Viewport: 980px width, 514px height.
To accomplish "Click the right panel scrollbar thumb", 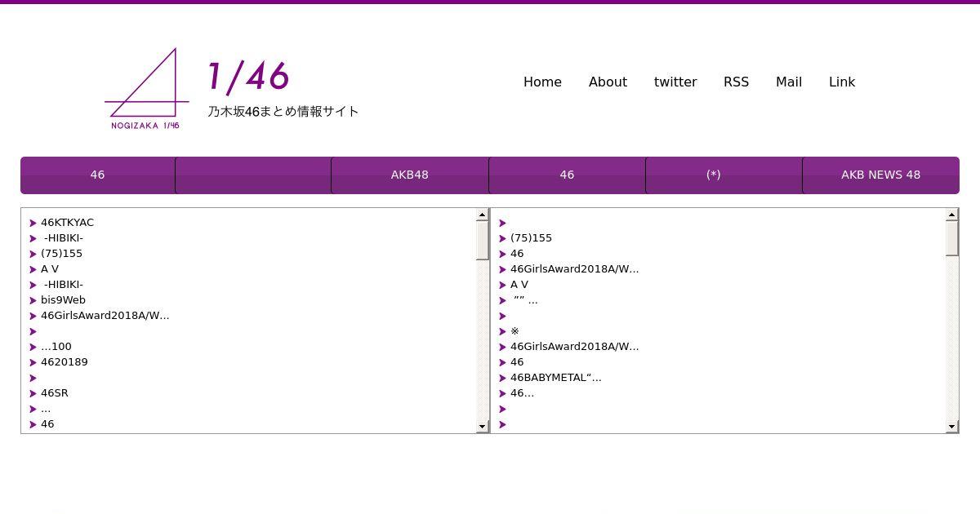I will point(952,238).
